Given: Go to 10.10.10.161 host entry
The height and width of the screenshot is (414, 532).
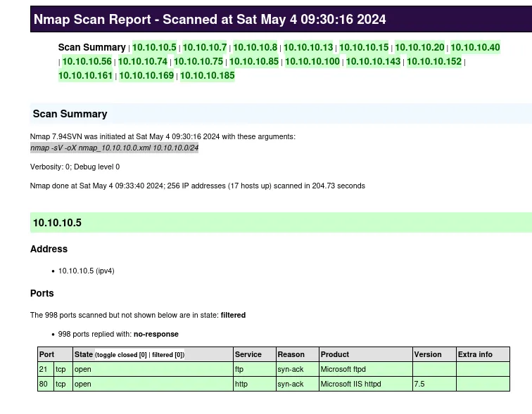Looking at the screenshot, I should pos(85,76).
